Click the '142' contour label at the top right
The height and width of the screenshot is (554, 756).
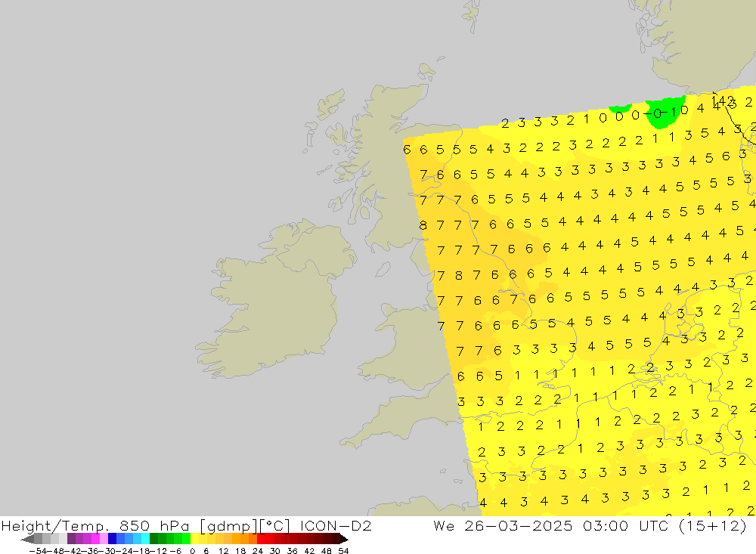(722, 101)
